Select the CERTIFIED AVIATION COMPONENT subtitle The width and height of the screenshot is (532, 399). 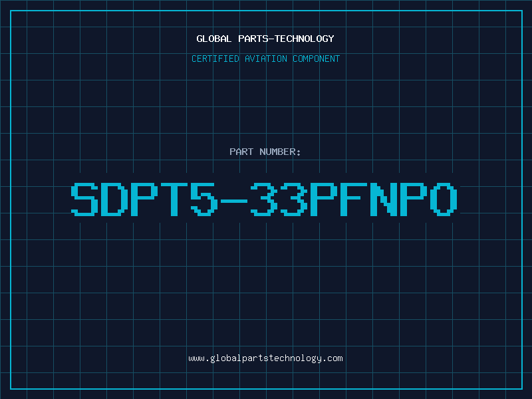pos(265,59)
